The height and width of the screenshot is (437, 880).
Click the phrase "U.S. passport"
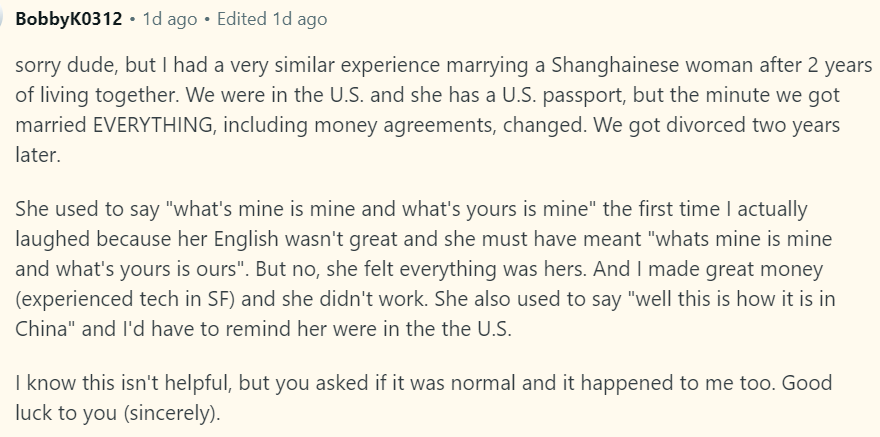563,95
